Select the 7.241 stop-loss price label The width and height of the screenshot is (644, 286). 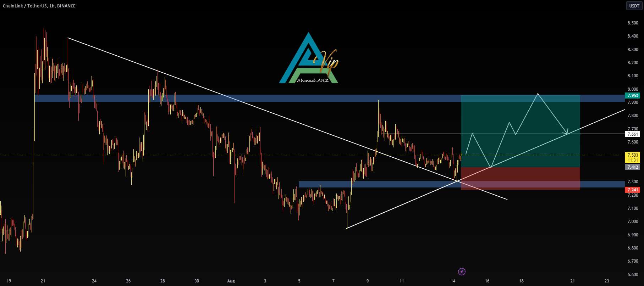(632, 190)
